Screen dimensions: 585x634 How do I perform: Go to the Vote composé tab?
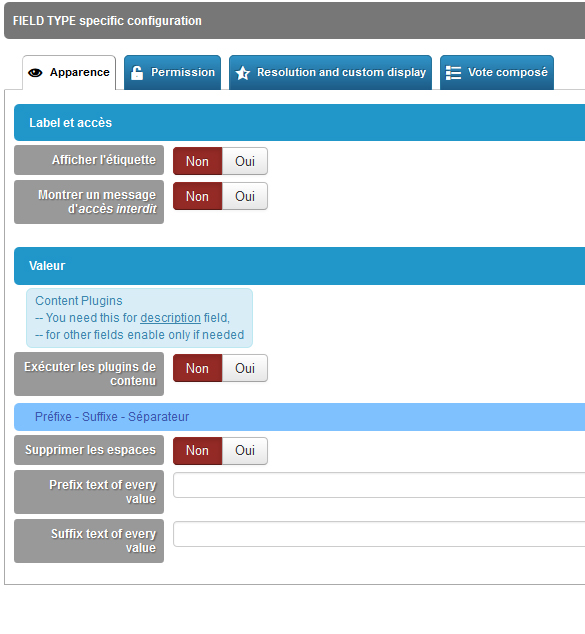(497, 73)
